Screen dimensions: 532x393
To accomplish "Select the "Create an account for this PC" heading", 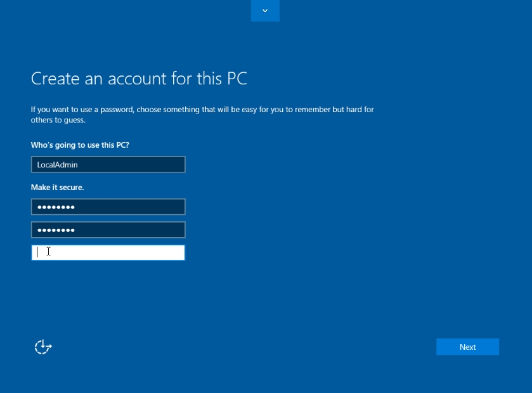I will 139,79.
